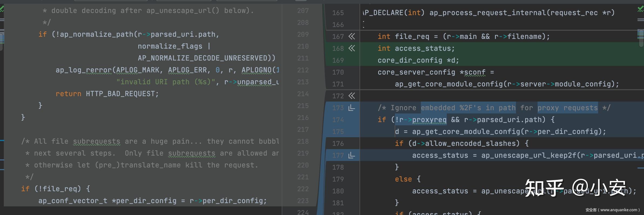The image size is (644, 215).
Task: Click 'int file_req' declaration line
Action: coord(464,36)
